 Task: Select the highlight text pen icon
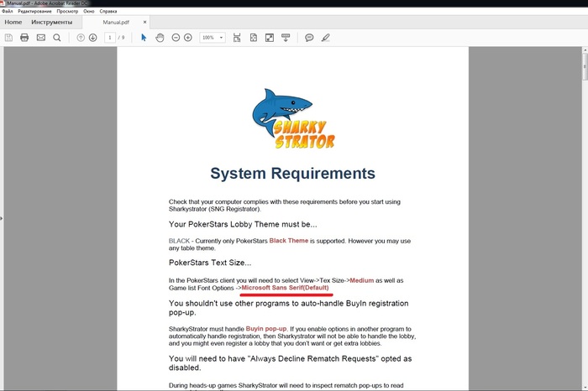(x=326, y=38)
